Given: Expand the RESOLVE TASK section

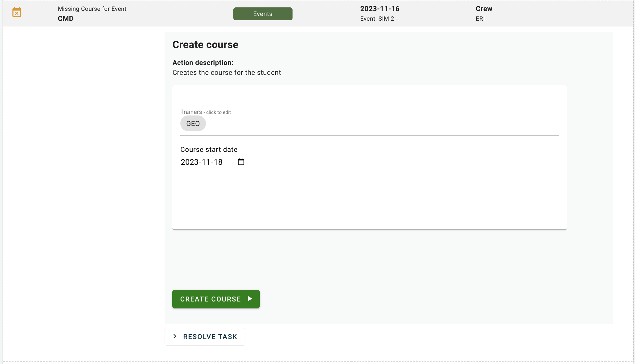Looking at the screenshot, I should [210, 337].
